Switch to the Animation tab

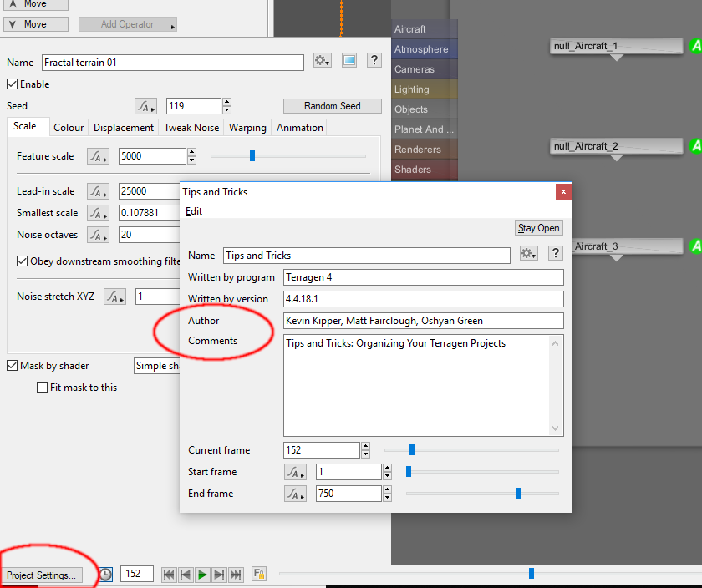point(299,128)
